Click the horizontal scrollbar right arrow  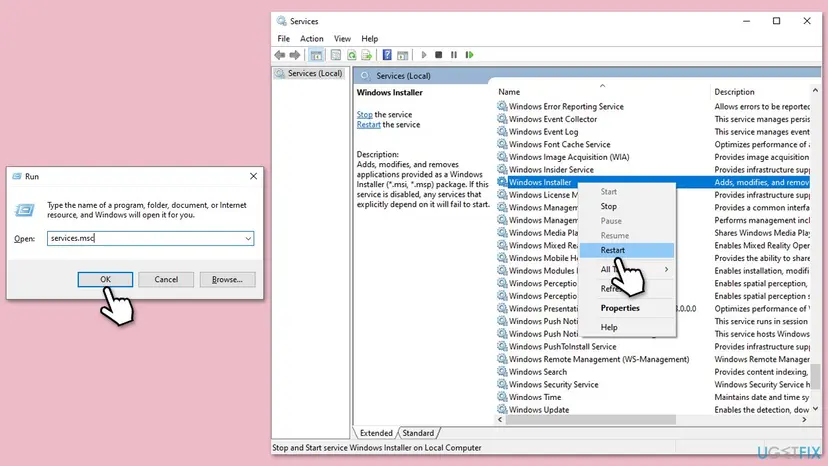point(804,420)
